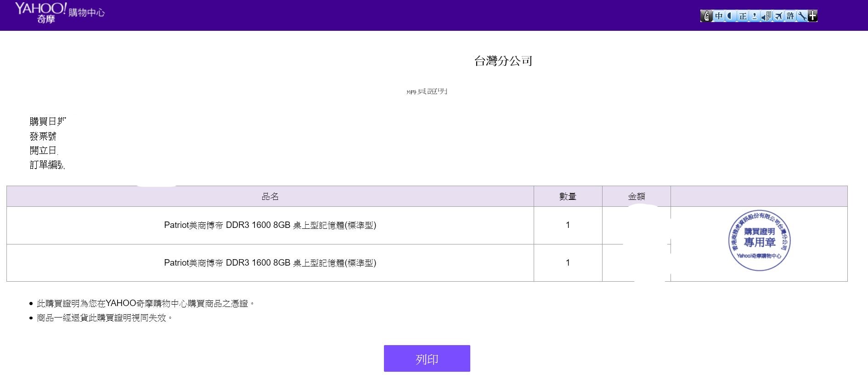Click the 購買證明專用章 stamp image

coord(759,241)
